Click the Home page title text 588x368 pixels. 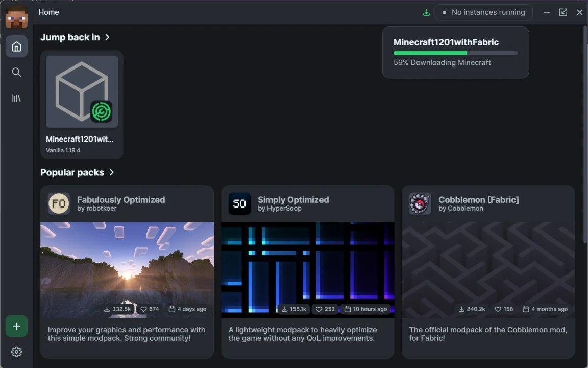[49, 12]
